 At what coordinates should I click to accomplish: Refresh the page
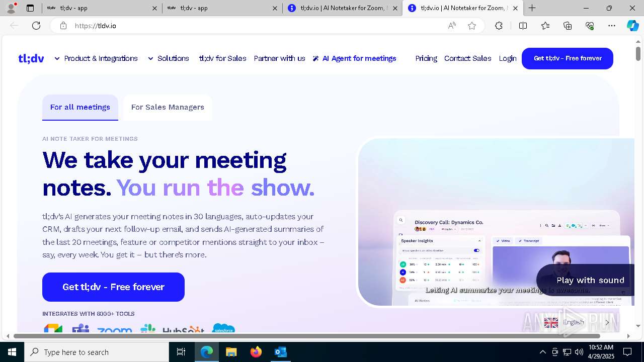point(36,26)
